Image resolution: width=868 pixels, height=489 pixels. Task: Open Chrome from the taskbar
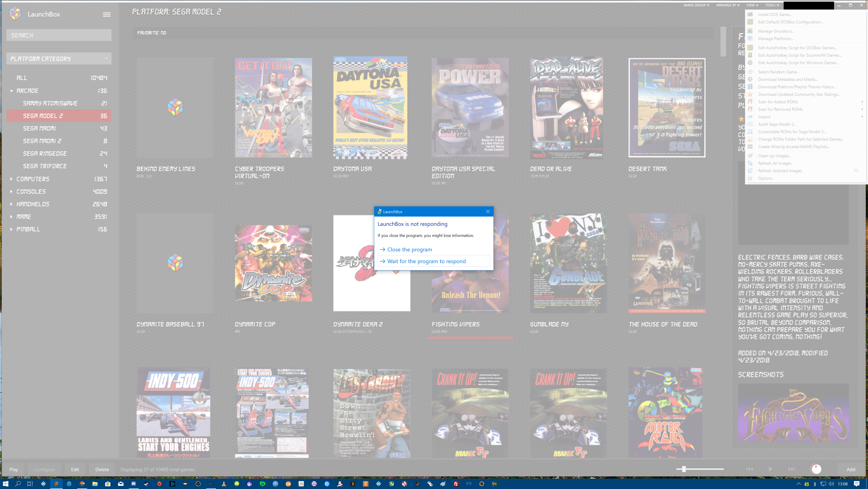coord(82,484)
